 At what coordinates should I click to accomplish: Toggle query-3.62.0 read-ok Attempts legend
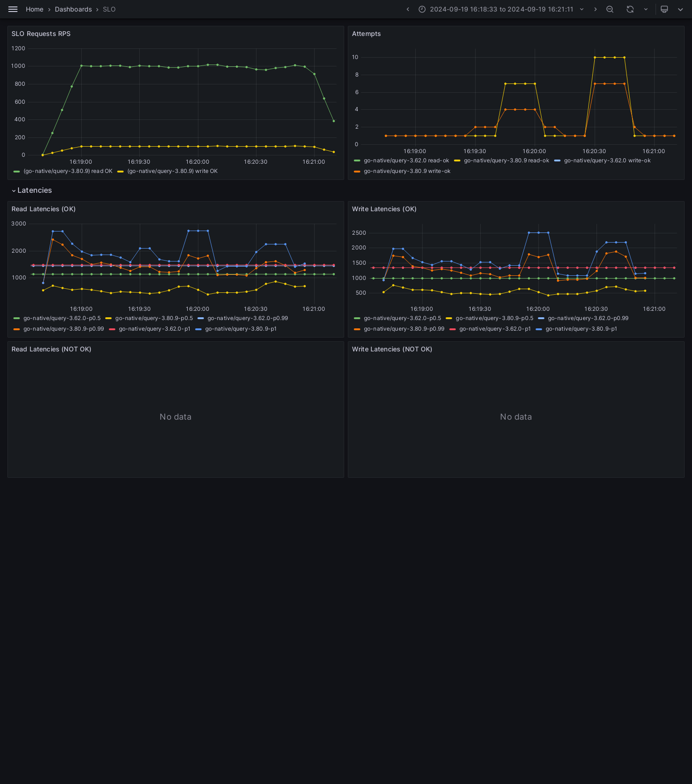pyautogui.click(x=406, y=160)
